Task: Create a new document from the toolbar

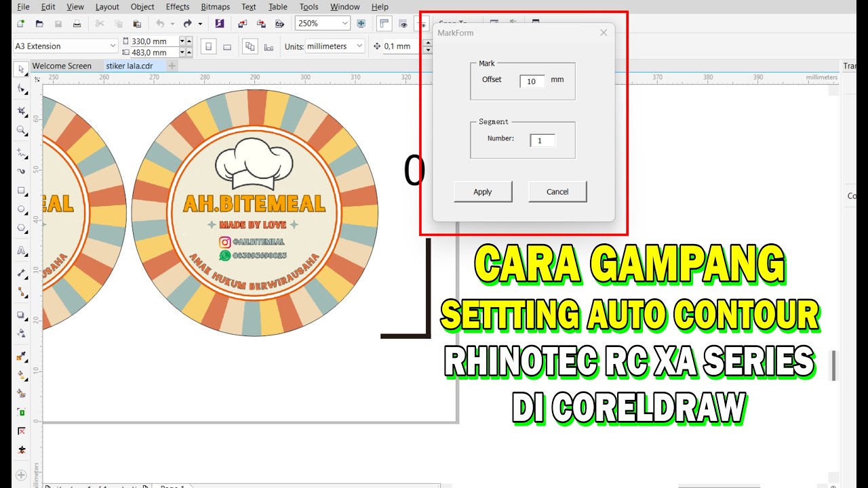Action: click(x=20, y=24)
